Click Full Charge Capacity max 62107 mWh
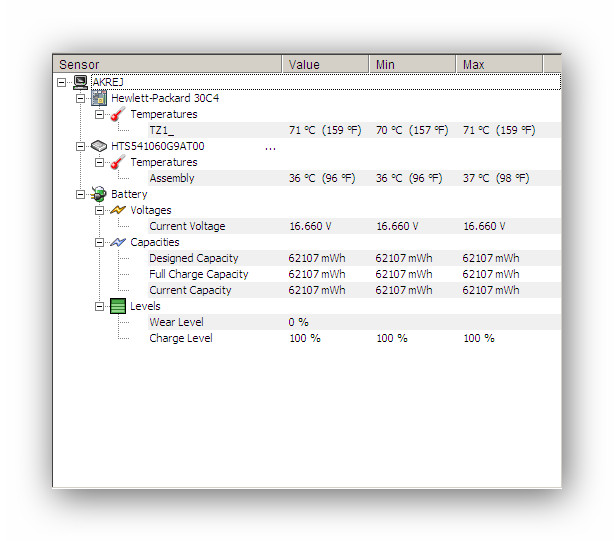 pyautogui.click(x=491, y=274)
